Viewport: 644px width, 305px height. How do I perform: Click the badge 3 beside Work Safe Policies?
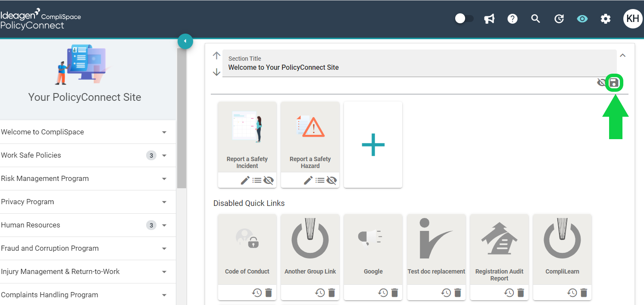point(151,156)
